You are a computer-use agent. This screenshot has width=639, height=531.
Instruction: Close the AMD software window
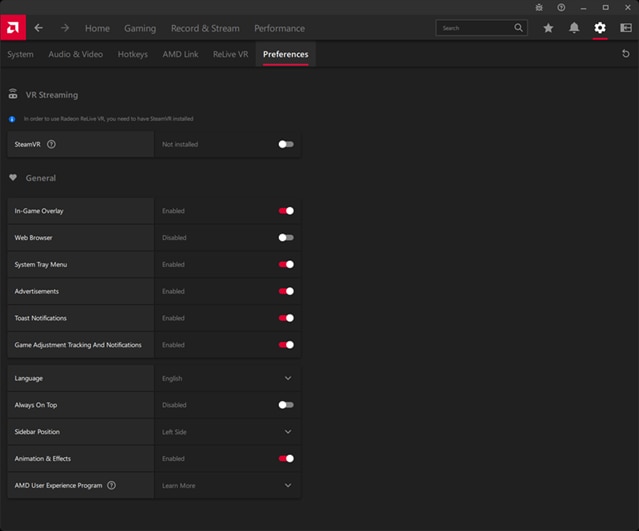628,7
